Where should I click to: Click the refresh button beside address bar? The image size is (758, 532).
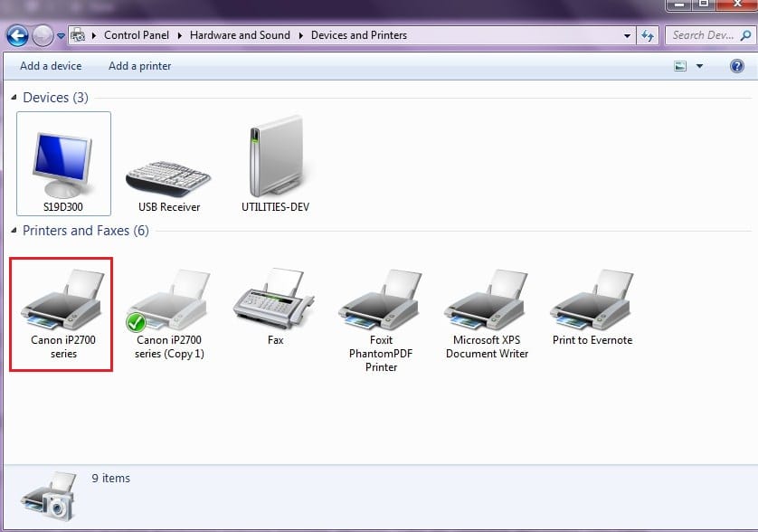pos(648,35)
